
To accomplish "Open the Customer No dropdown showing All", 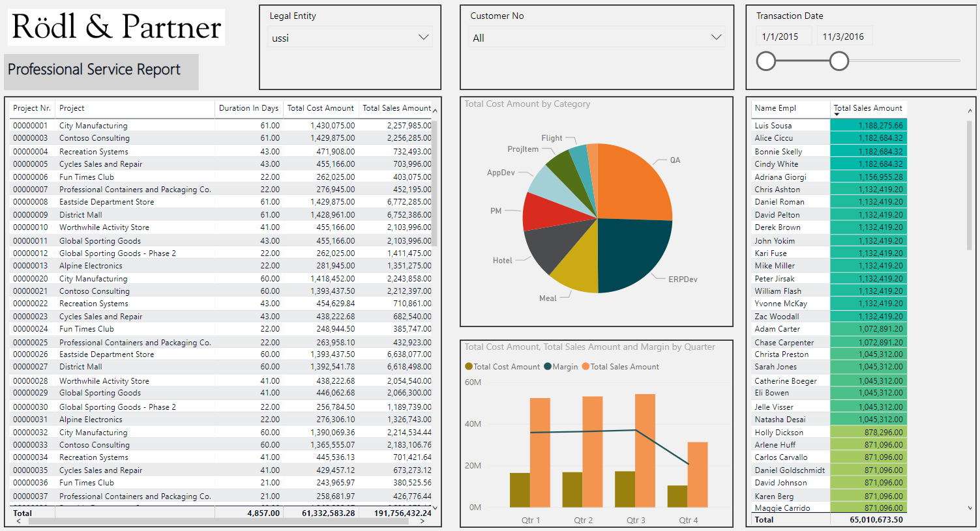I will 597,37.
